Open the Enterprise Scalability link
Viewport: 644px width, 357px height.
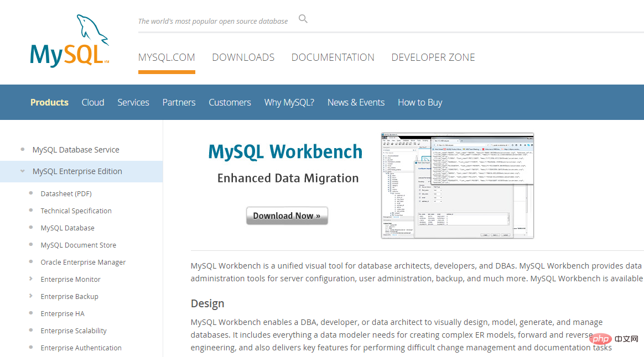click(x=74, y=330)
